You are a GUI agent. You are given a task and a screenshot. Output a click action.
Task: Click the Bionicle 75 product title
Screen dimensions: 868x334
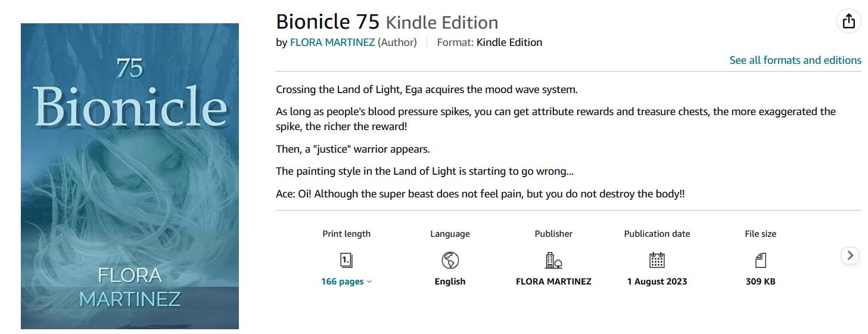(328, 22)
